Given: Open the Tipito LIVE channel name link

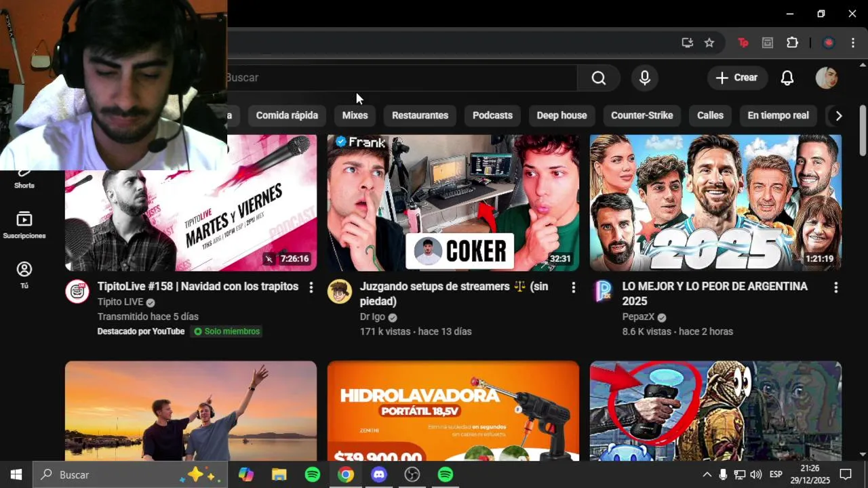Looking at the screenshot, I should [119, 302].
